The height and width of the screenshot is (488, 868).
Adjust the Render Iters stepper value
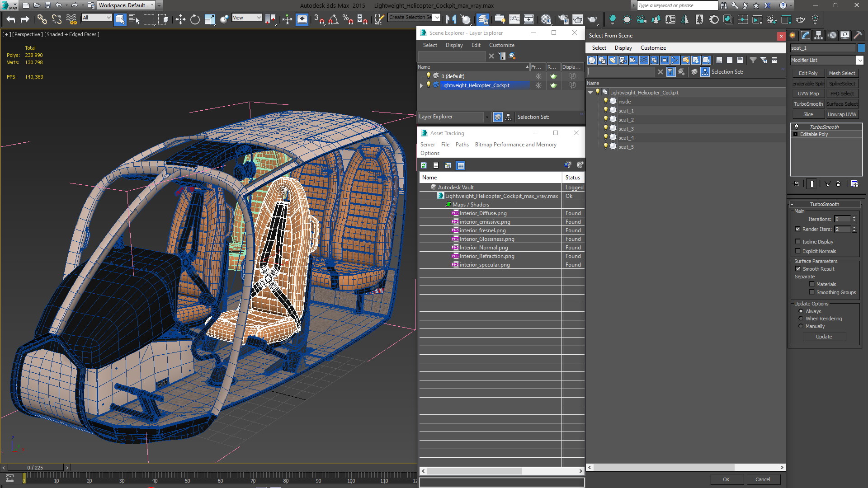pos(854,228)
